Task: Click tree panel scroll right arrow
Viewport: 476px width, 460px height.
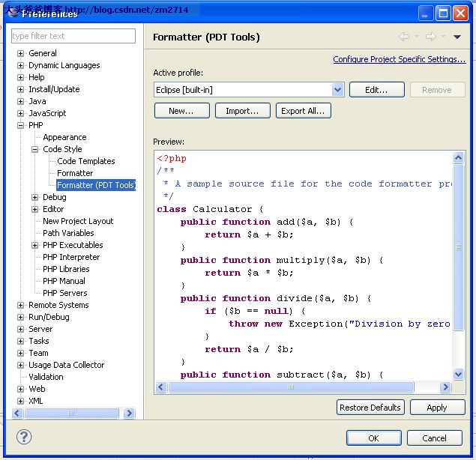Action: [129, 414]
